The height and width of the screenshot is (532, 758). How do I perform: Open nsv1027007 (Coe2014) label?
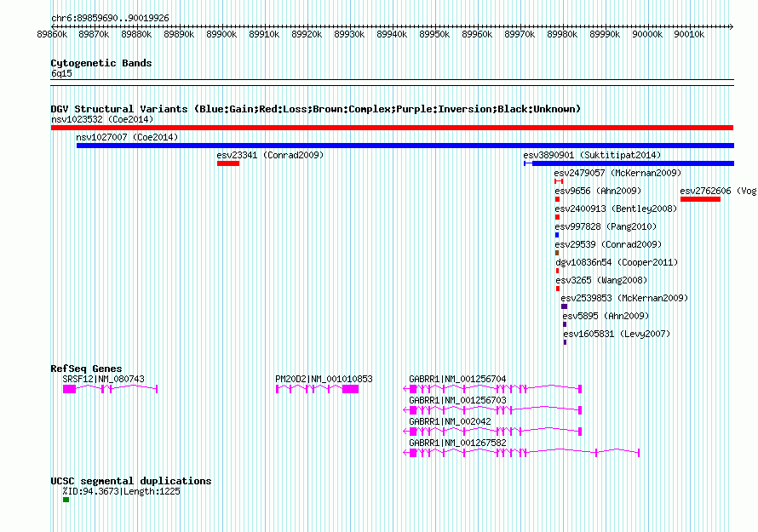(x=127, y=137)
